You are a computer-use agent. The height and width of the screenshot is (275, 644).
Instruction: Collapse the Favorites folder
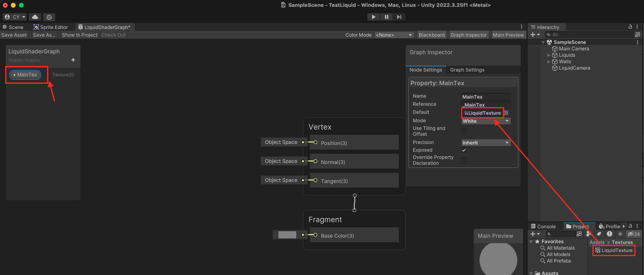click(531, 242)
